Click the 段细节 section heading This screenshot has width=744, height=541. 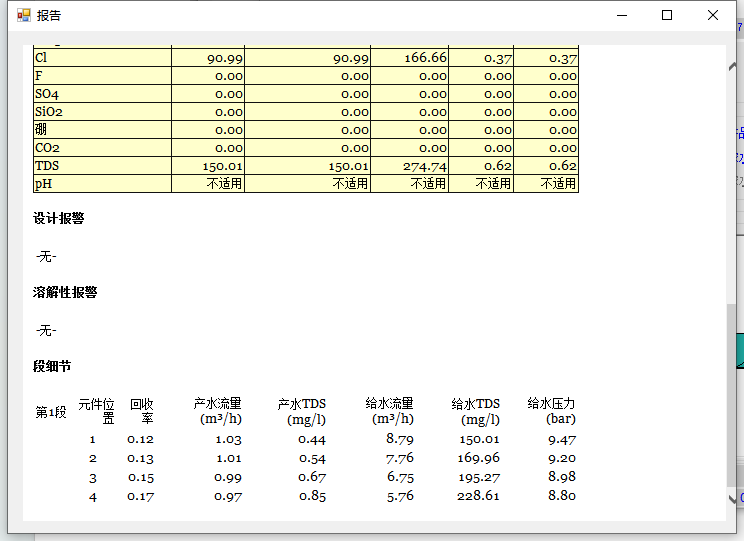point(52,367)
